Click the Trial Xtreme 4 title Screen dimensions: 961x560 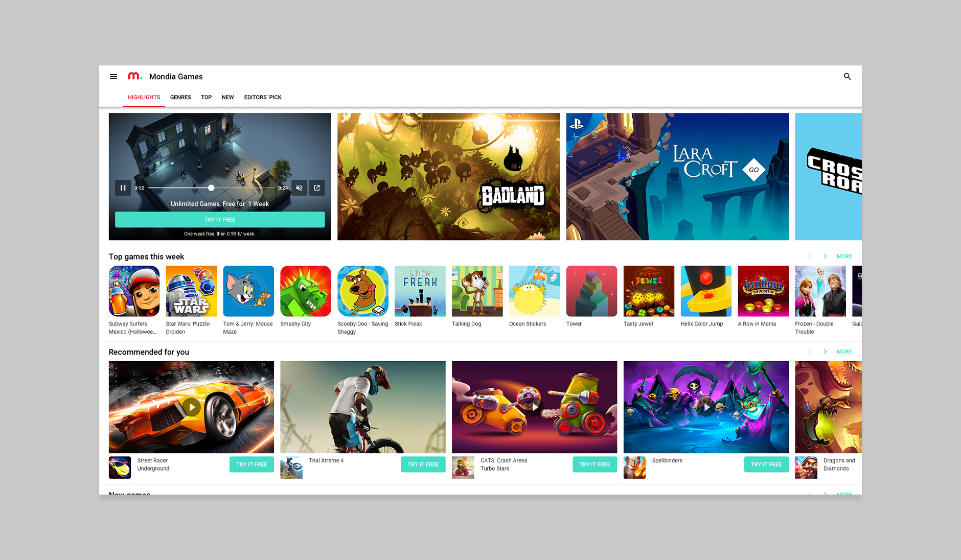click(326, 461)
